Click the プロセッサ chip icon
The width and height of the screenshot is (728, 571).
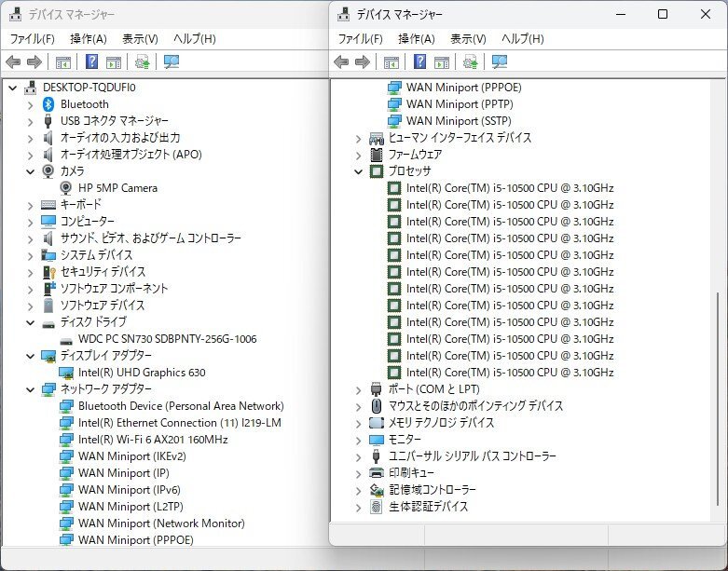(x=376, y=171)
